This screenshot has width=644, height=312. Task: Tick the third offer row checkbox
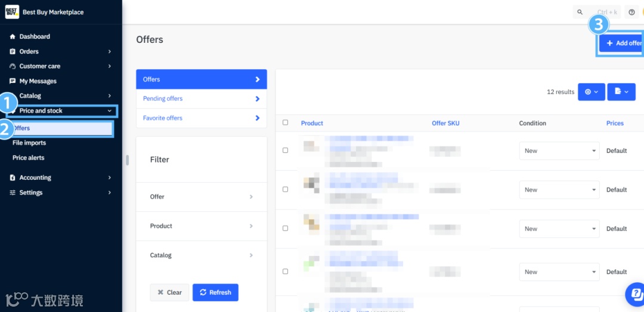tap(286, 229)
